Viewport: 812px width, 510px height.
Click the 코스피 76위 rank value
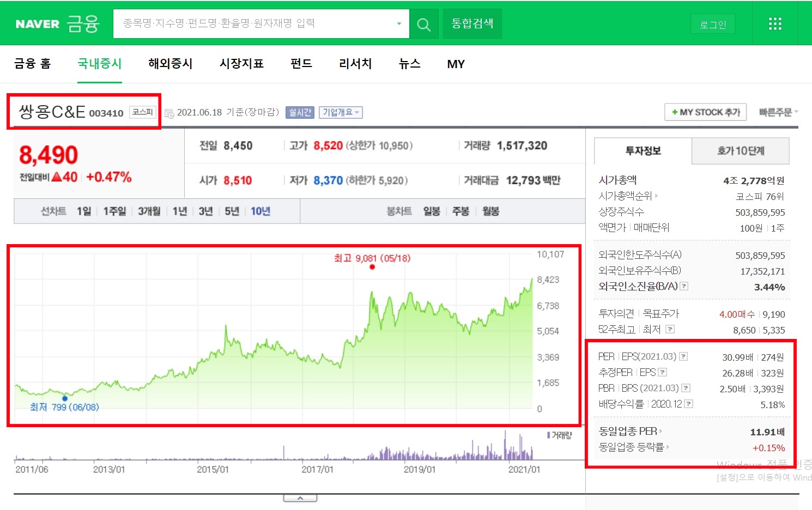(x=760, y=197)
